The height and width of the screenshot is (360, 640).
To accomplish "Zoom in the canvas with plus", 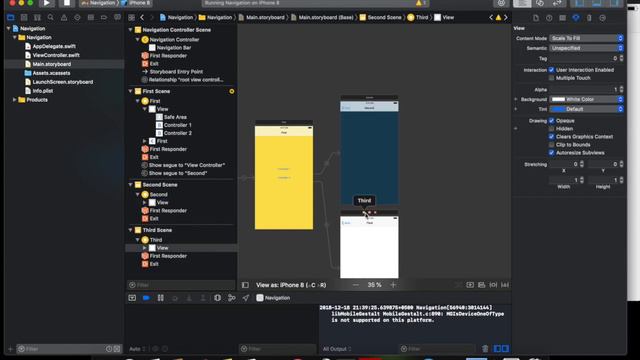I will (x=393, y=285).
